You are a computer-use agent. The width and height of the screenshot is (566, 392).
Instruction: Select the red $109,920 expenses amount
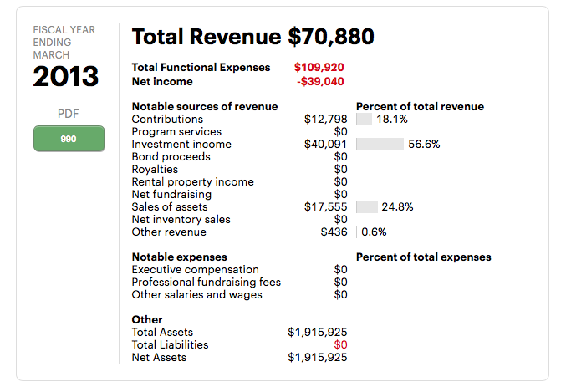[319, 67]
